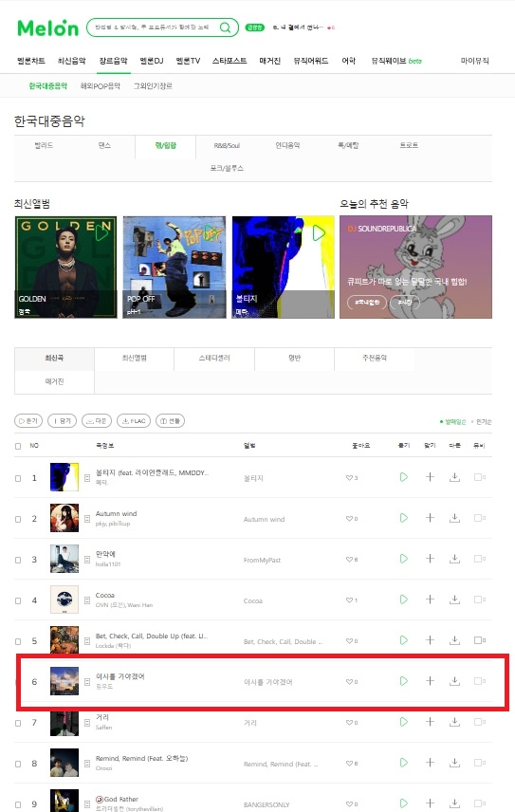515x812 pixels.
Task: Switch to the 최신앨범 list tab
Action: point(134,359)
